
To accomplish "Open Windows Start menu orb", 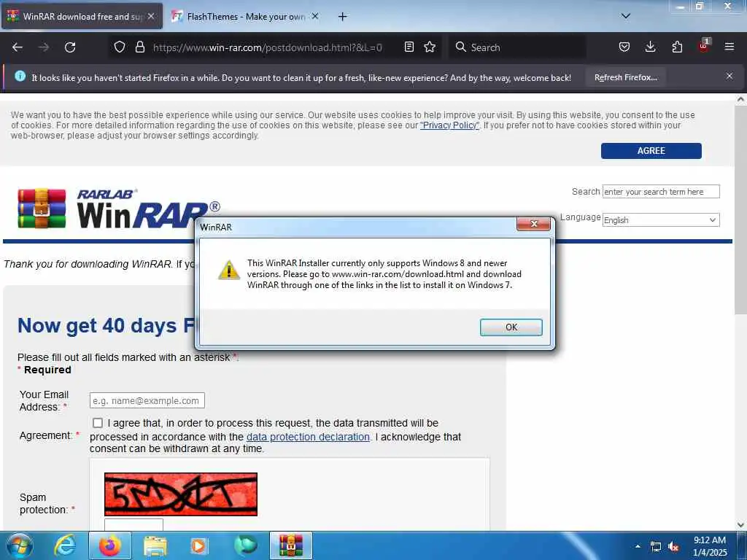I will 19,545.
